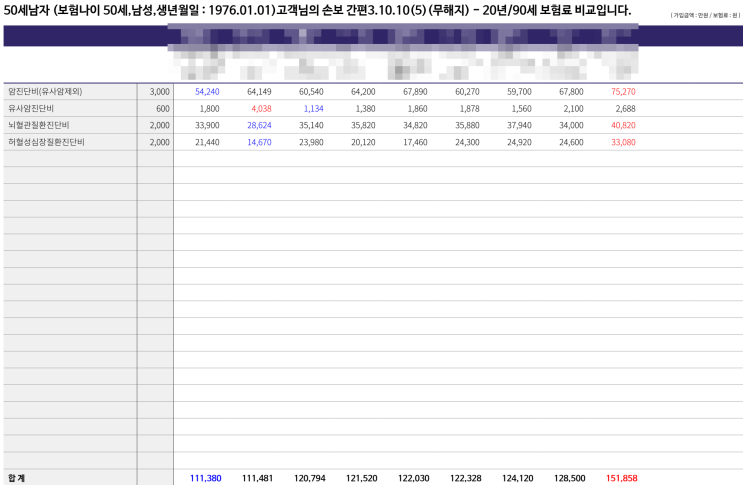Click the blue 54,240 premium value
The image size is (743, 485).
207,92
